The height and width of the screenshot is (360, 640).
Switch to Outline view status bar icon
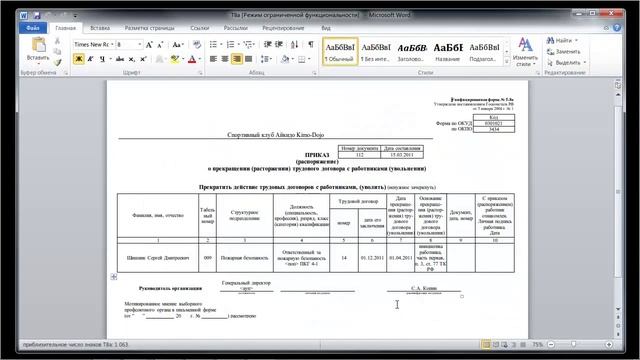point(514,345)
